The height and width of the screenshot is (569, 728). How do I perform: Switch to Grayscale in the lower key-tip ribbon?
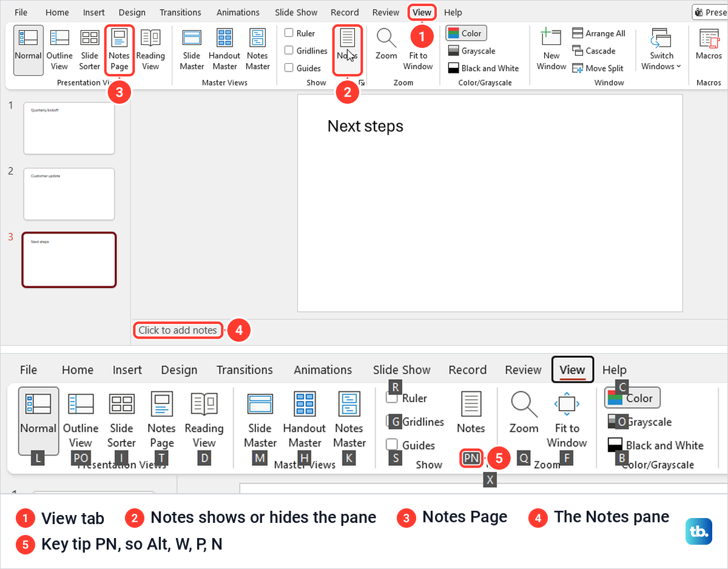tap(639, 422)
